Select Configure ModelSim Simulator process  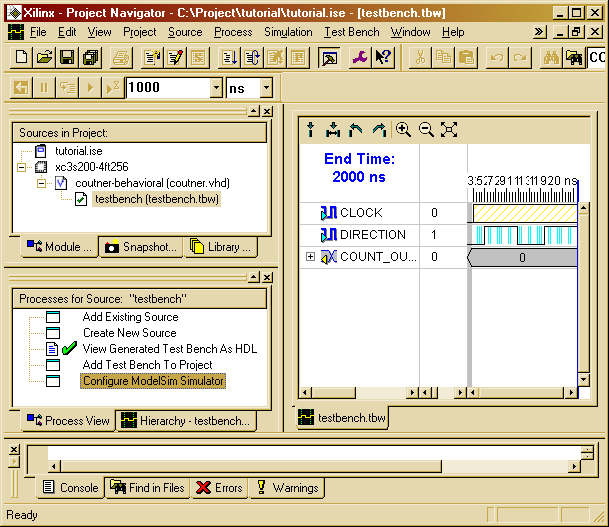tap(153, 381)
